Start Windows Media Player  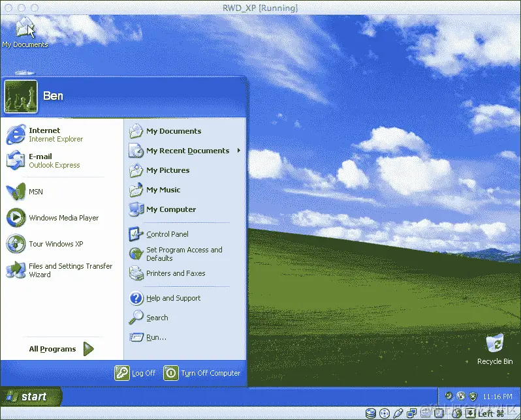pos(52,218)
